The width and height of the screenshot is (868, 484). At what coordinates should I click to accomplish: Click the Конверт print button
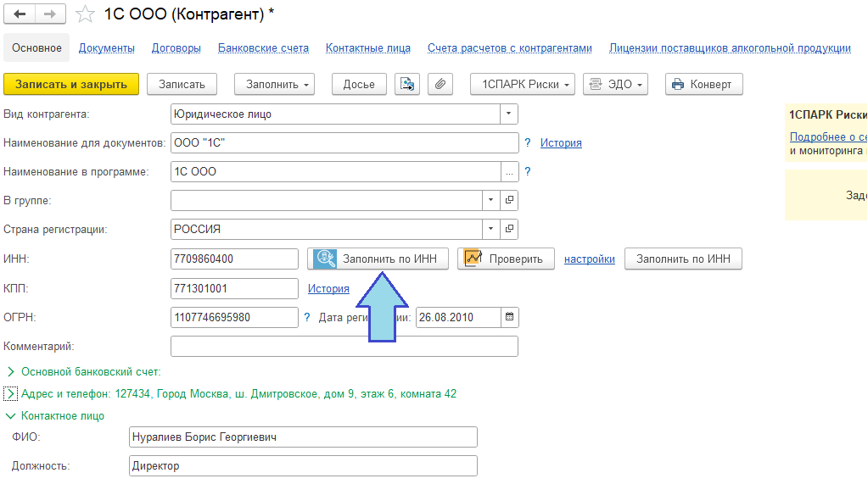[703, 84]
